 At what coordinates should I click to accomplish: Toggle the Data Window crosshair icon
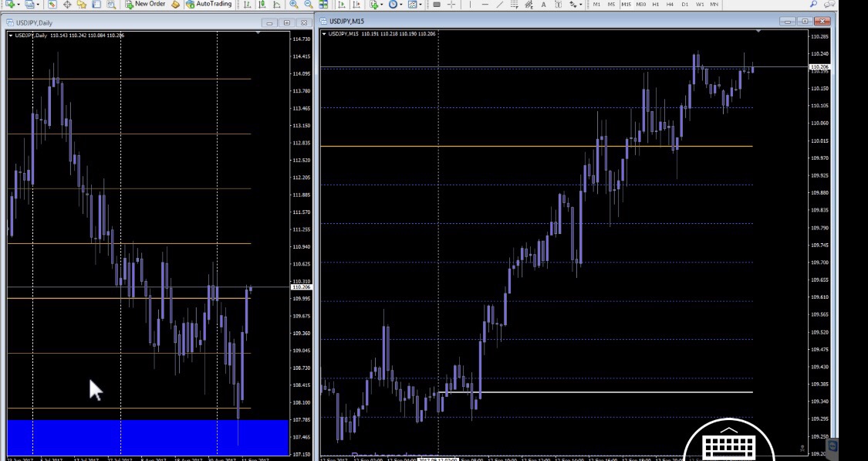point(67,4)
